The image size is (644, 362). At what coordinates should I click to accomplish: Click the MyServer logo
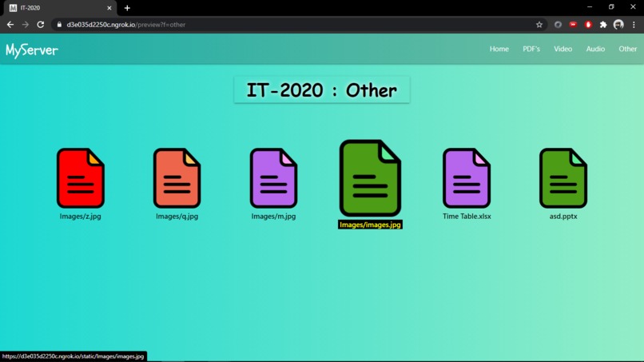click(x=32, y=50)
